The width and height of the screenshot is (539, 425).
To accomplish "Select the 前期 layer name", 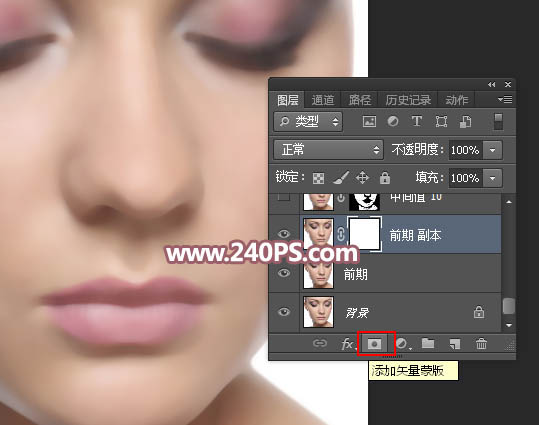I will 356,275.
